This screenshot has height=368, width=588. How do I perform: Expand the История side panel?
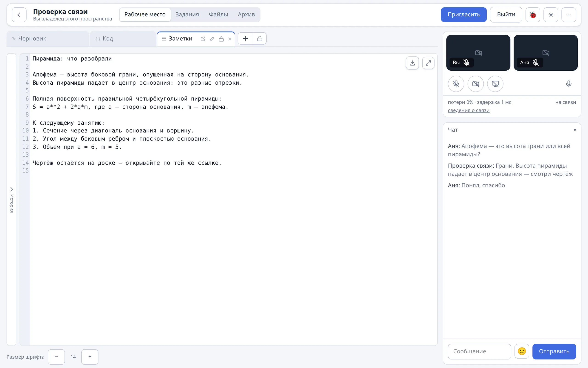[x=11, y=200]
